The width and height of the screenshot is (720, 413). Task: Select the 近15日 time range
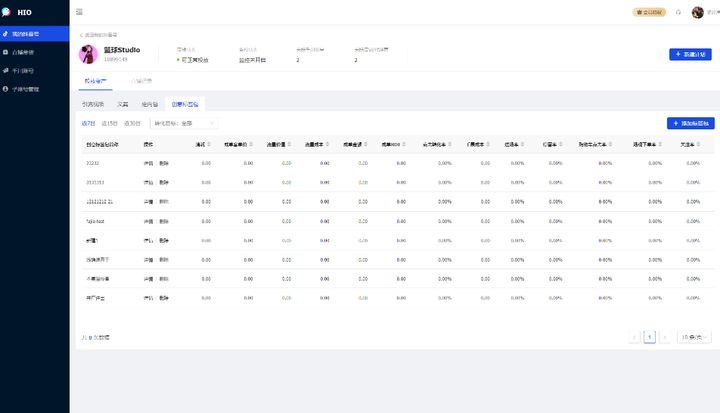pos(110,123)
